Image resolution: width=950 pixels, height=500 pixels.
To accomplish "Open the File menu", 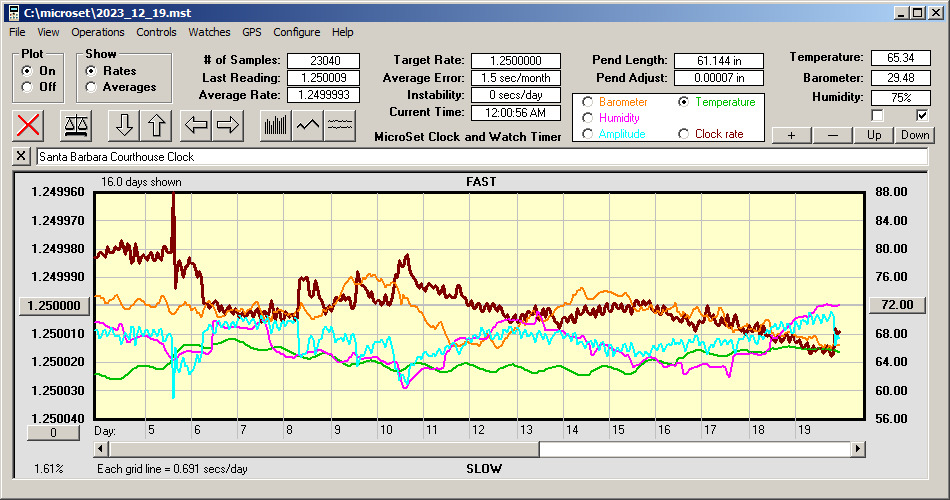I will pos(17,32).
